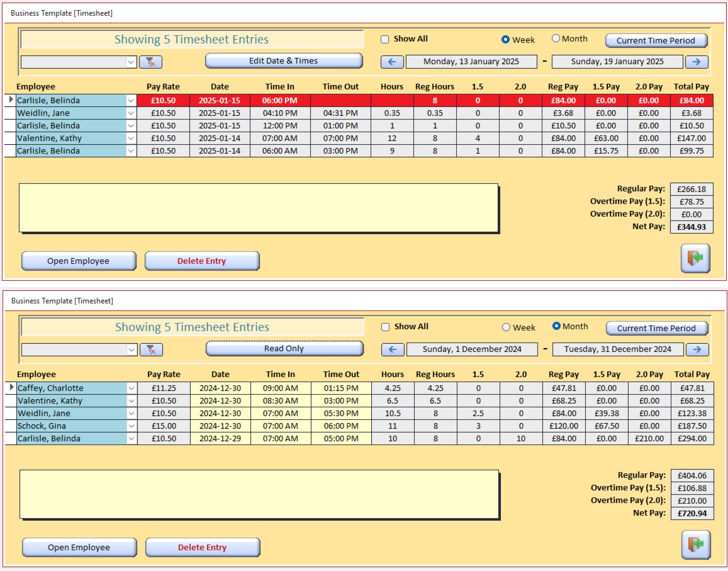The height and width of the screenshot is (571, 728).
Task: Click clear filter icon in lower timesheet
Action: [x=151, y=349]
